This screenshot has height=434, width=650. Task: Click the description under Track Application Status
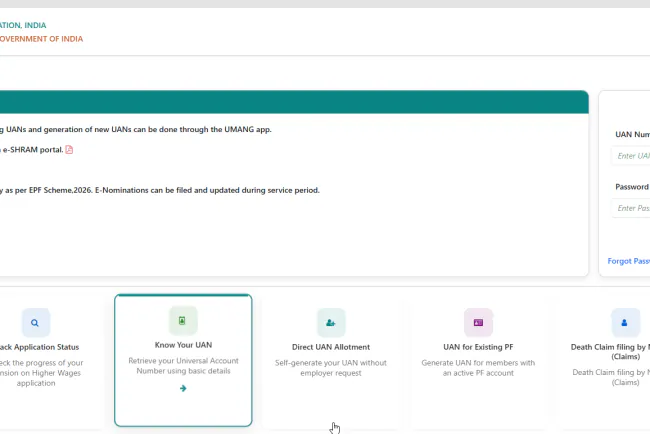point(41,373)
